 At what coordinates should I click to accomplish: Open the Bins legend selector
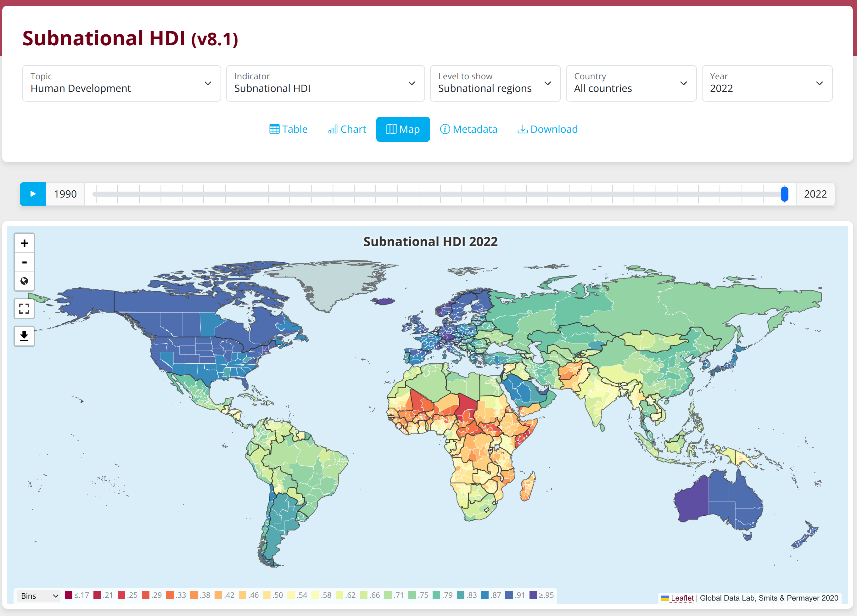point(38,595)
